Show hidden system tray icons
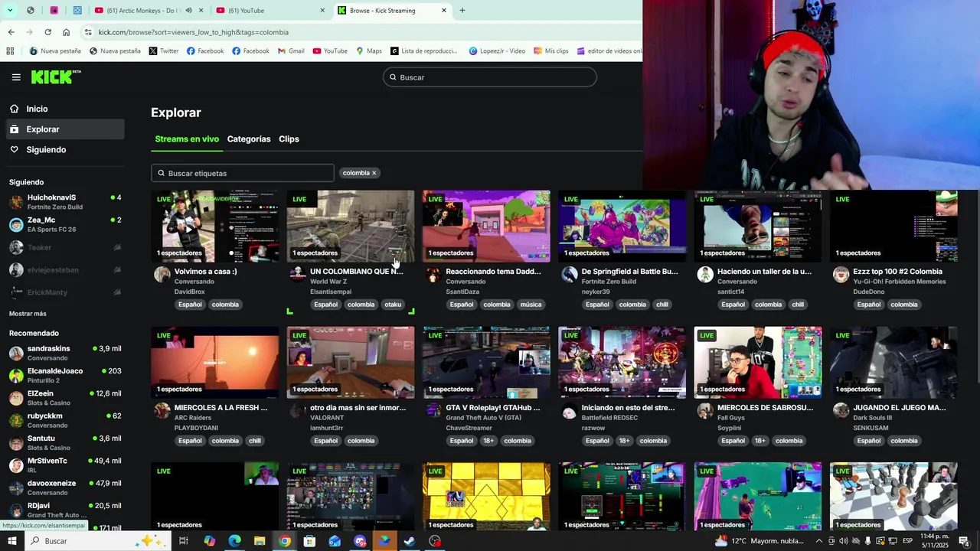Viewport: 980px width, 551px height. (819, 541)
